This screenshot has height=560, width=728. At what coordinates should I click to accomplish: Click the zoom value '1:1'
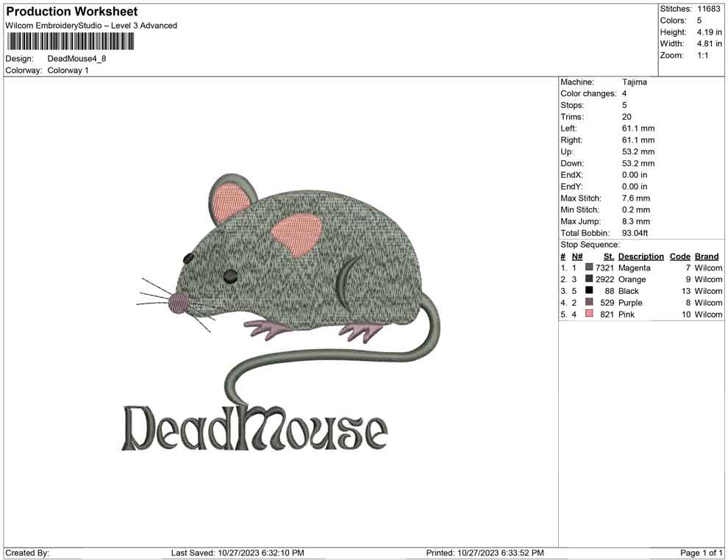tap(702, 55)
